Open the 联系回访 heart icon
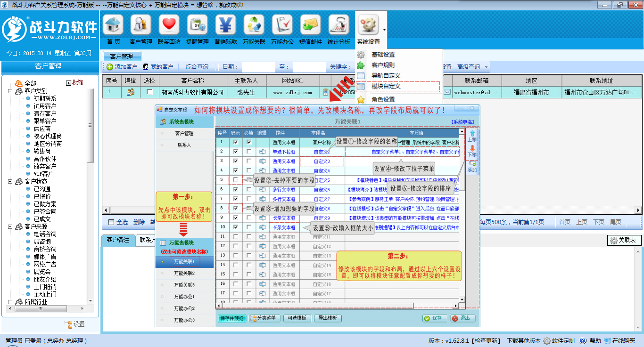644x347 pixels. tap(169, 25)
